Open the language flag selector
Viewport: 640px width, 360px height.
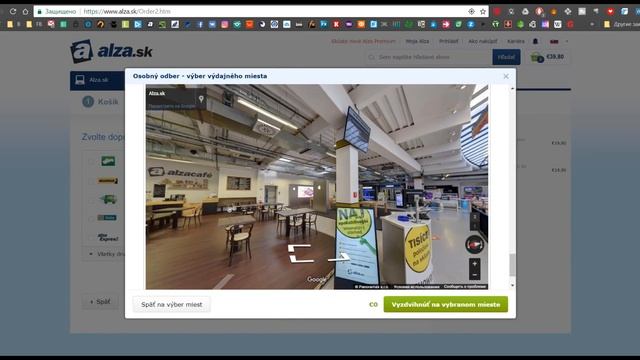554,41
